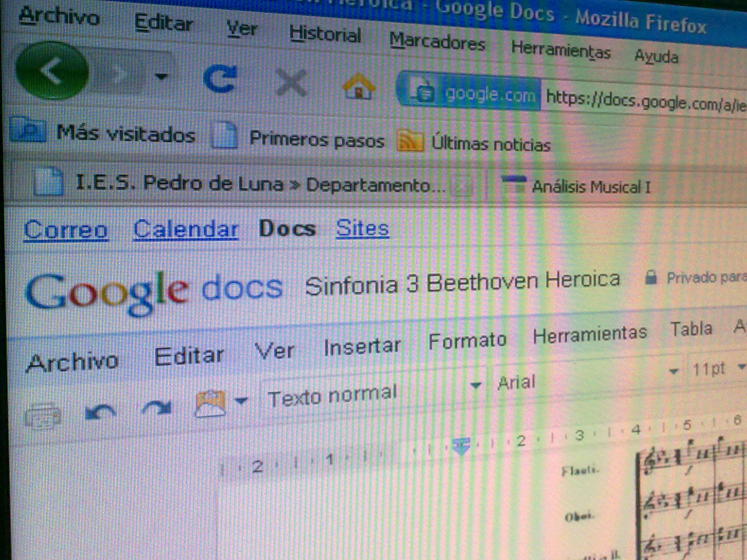Click the padlock privacy icon

pyautogui.click(x=650, y=277)
